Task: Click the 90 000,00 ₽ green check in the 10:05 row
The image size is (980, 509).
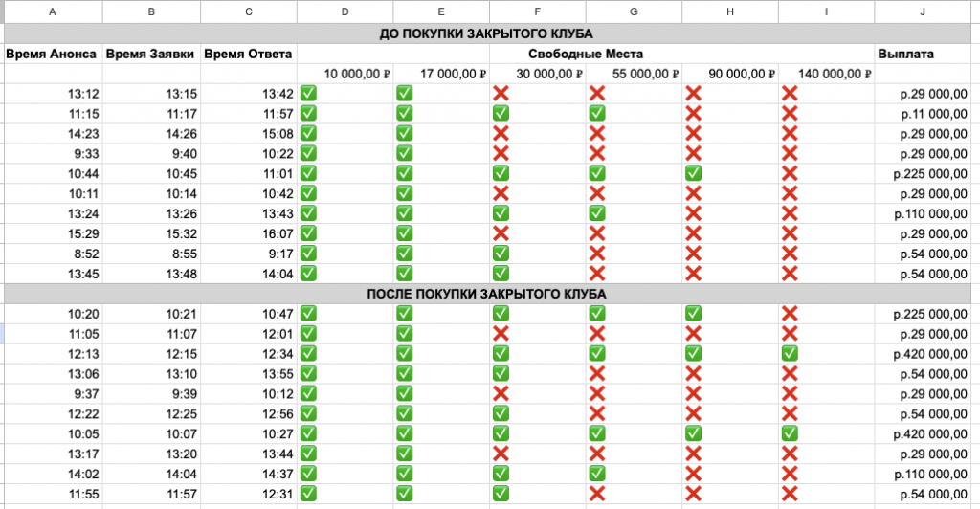Action: (x=693, y=433)
